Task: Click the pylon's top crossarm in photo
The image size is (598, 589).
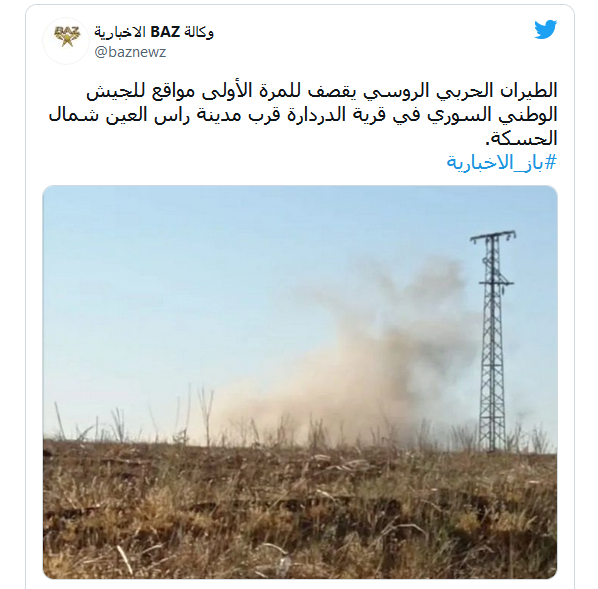Action: [x=493, y=237]
